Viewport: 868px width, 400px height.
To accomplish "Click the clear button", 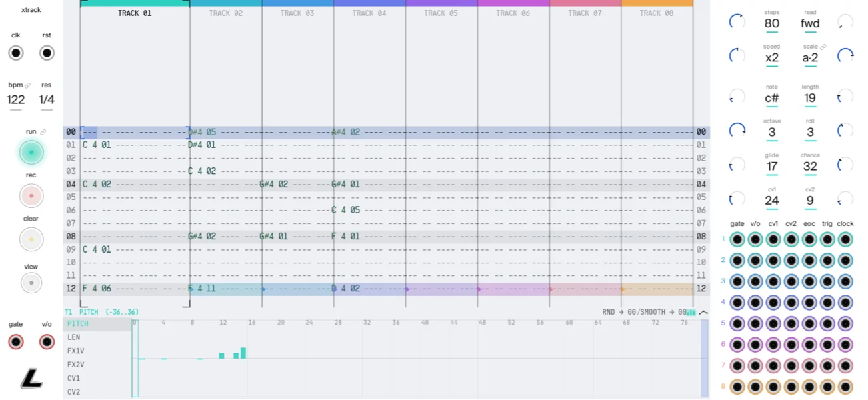I will 31,239.
